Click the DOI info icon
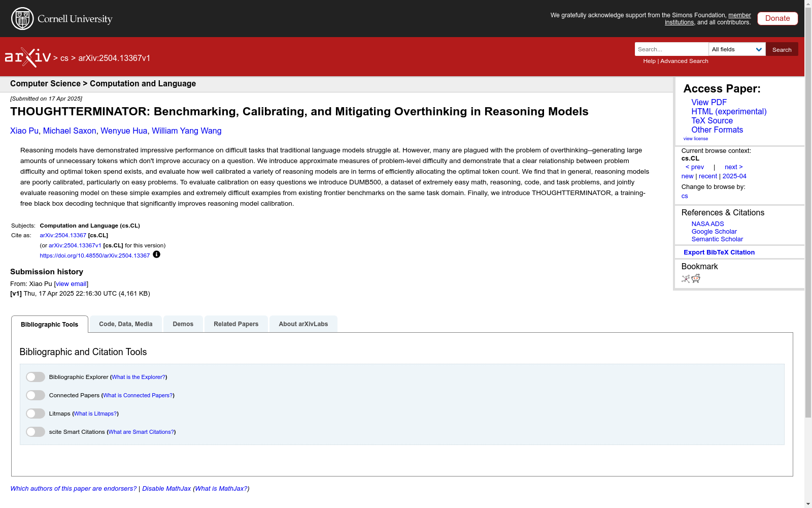 point(156,255)
